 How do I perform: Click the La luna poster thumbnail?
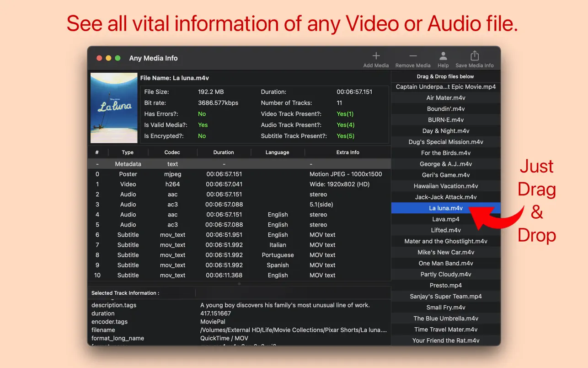(x=114, y=108)
